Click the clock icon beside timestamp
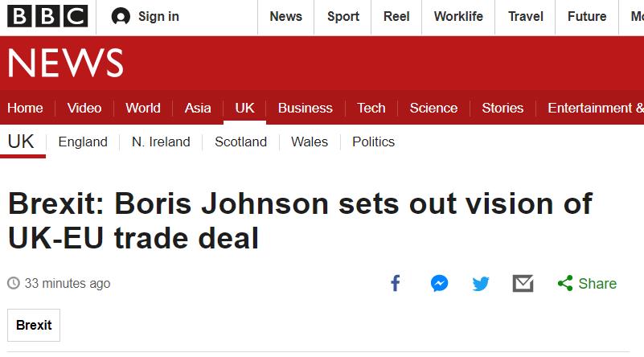This screenshot has height=357, width=644. click(14, 283)
